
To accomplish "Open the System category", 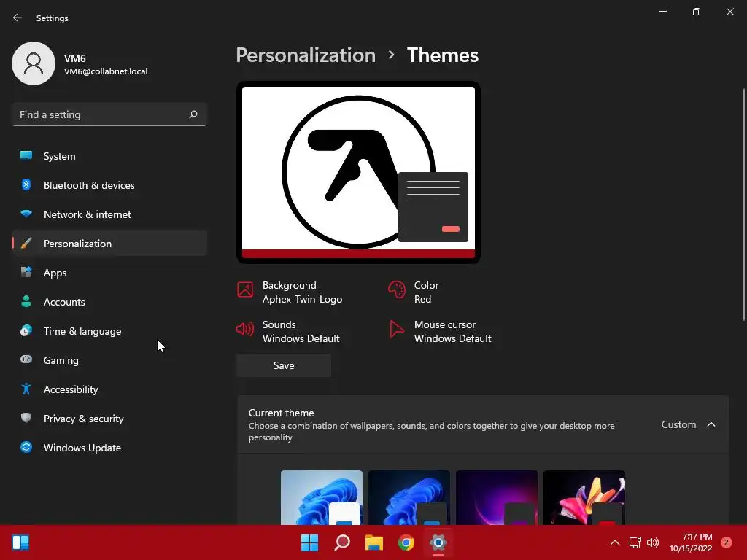I will [109, 156].
